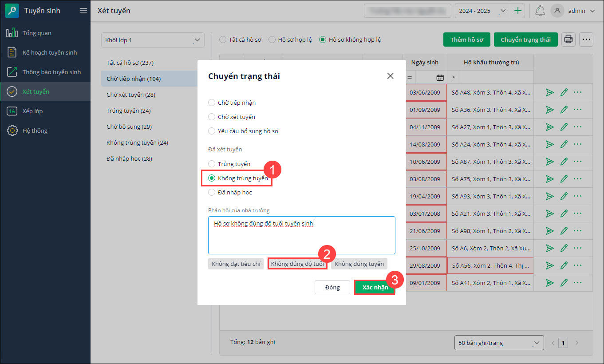604x364 pixels.
Task: Select the Chờ xét tuyển radio in dialog
Action: tap(212, 117)
